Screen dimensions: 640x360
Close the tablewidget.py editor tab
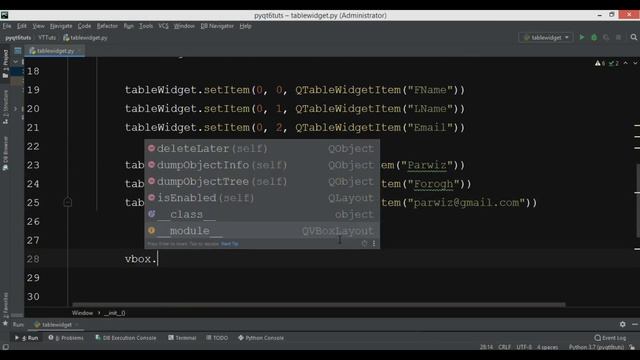tap(80, 51)
